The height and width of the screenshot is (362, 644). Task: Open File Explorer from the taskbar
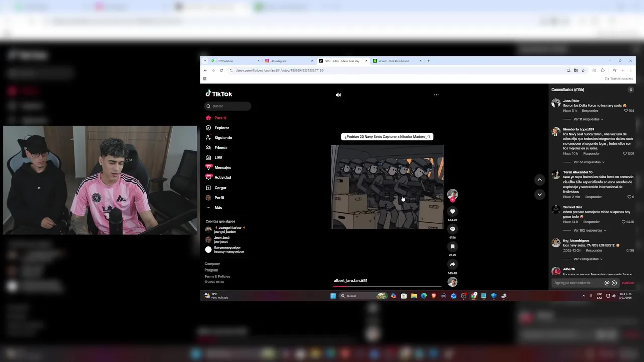coord(414,296)
